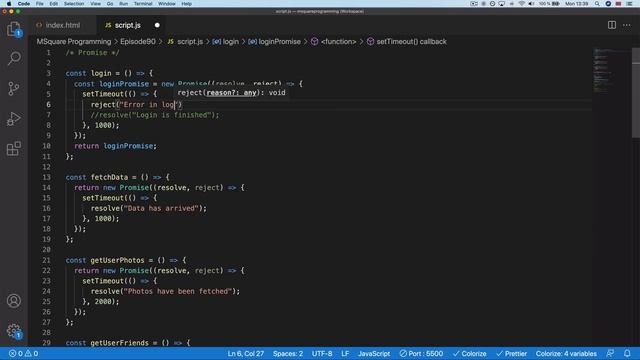Select the script.js tab

[x=127, y=25]
